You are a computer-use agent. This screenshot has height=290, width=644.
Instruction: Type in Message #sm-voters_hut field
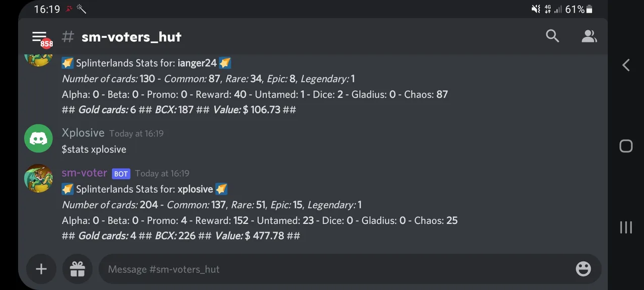click(x=332, y=269)
